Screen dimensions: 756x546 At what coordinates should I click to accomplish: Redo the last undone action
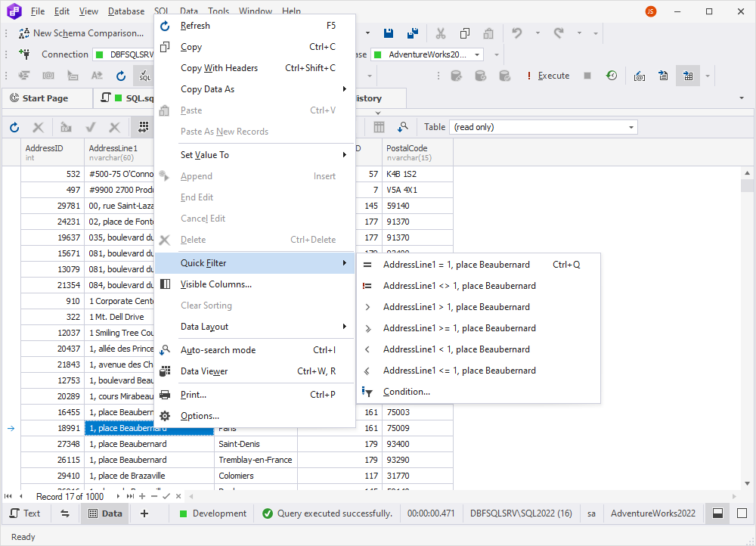coord(557,33)
